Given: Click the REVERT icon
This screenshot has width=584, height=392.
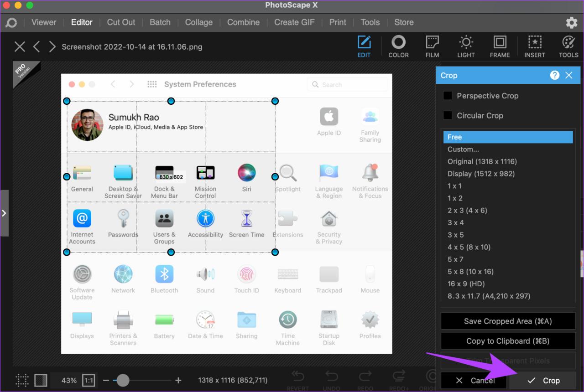Looking at the screenshot, I should tap(297, 380).
